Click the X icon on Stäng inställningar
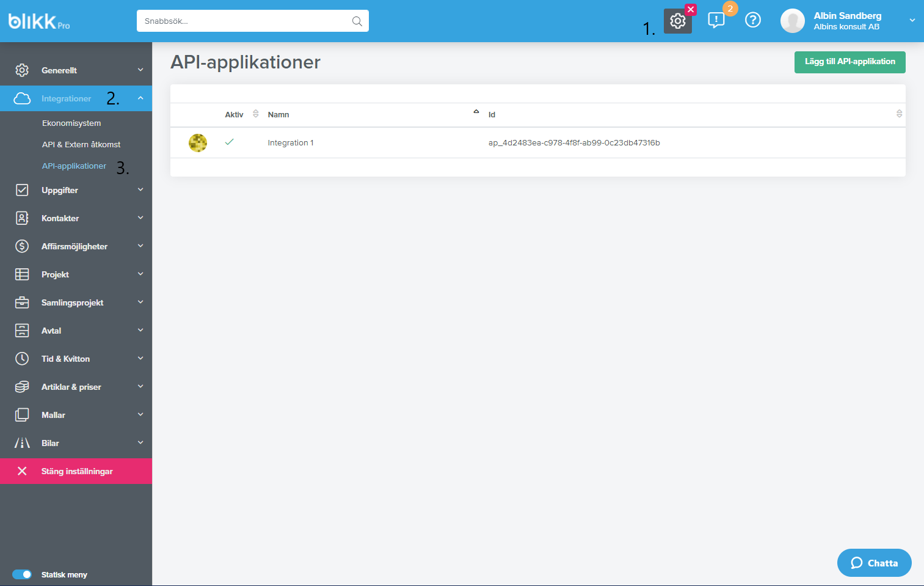The width and height of the screenshot is (924, 586). 22,471
